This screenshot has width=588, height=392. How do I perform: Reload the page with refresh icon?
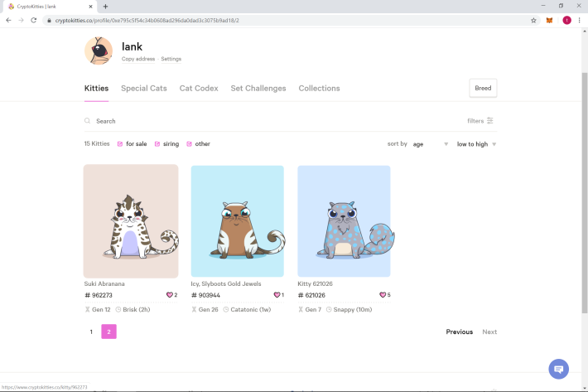click(x=34, y=20)
